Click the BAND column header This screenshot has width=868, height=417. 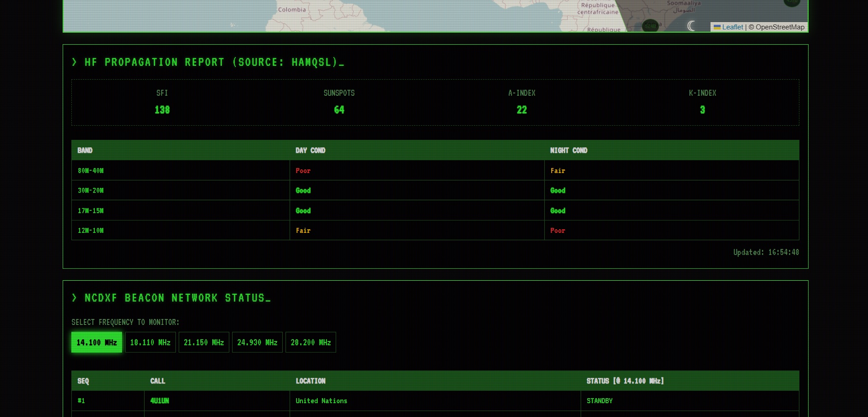pyautogui.click(x=85, y=151)
